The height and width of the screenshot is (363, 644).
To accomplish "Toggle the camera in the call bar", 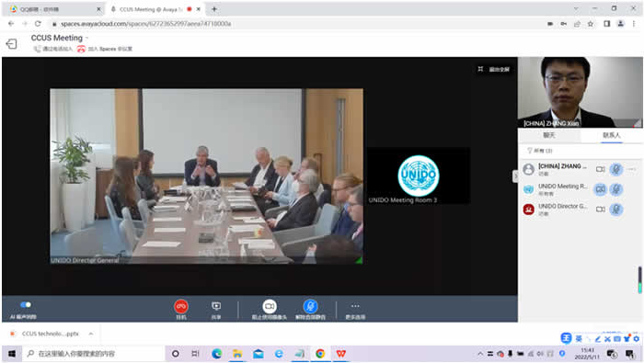I will (x=270, y=306).
